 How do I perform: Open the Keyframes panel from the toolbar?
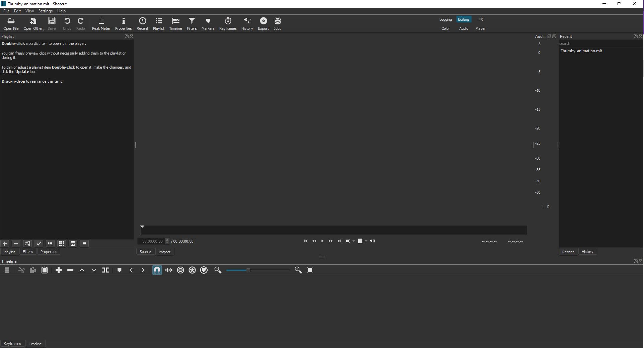click(x=228, y=24)
